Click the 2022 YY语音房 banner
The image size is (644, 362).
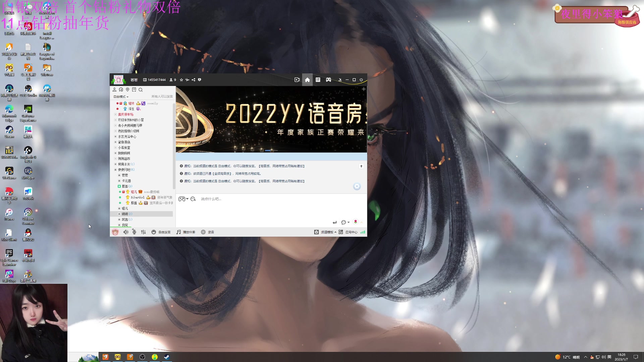tap(271, 119)
